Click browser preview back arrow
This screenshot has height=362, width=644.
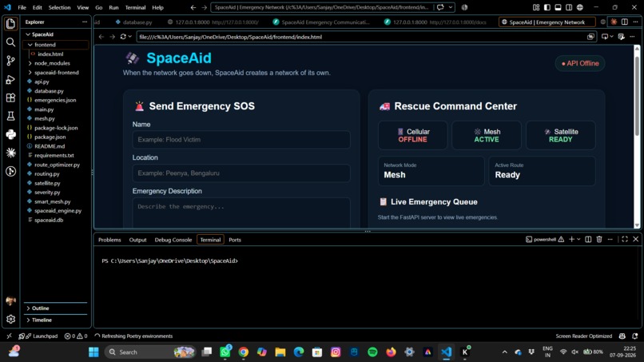(101, 37)
